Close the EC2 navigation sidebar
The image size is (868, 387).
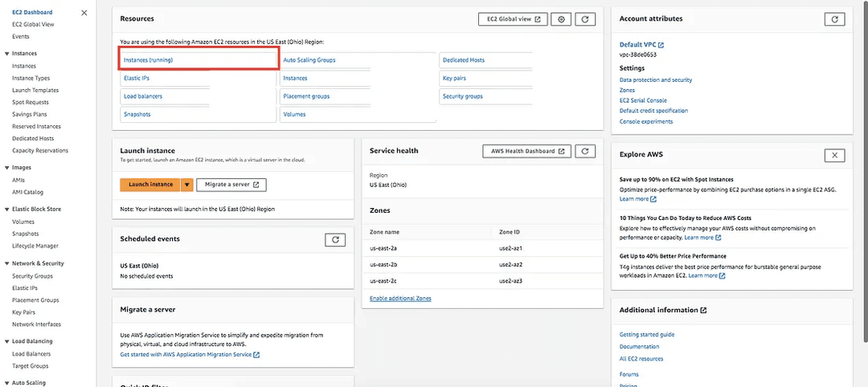[x=84, y=13]
